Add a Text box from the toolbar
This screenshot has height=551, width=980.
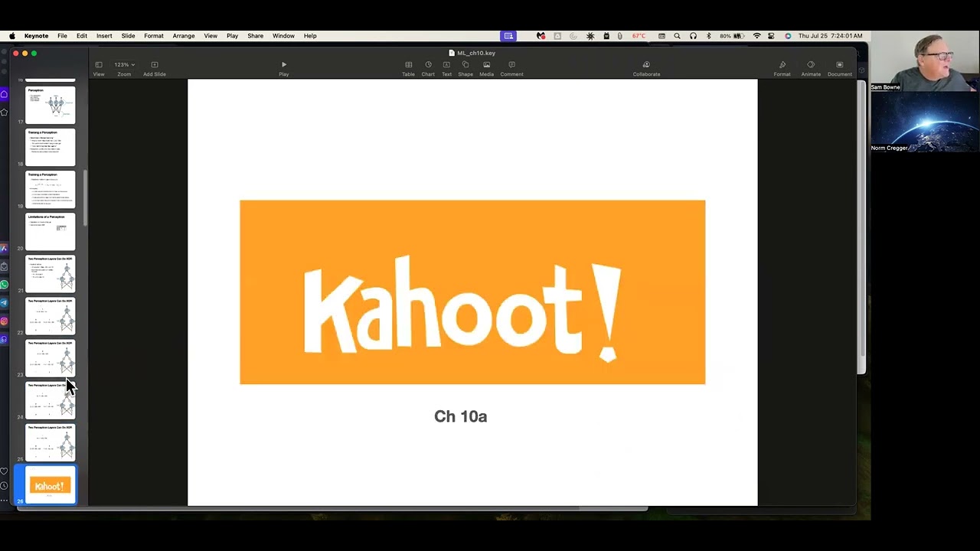(446, 68)
